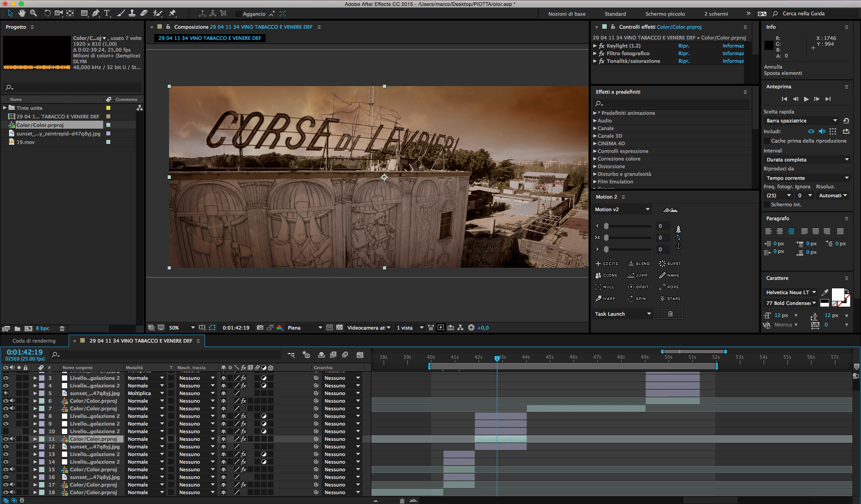The height and width of the screenshot is (504, 861).
Task: Toggle the Keylight effect fx switch
Action: [601, 46]
